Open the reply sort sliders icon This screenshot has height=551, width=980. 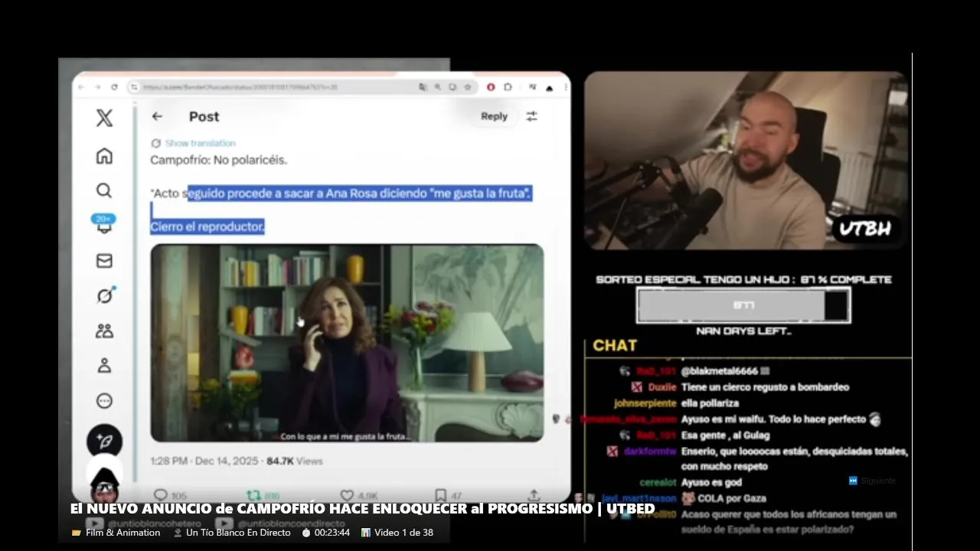(x=531, y=116)
